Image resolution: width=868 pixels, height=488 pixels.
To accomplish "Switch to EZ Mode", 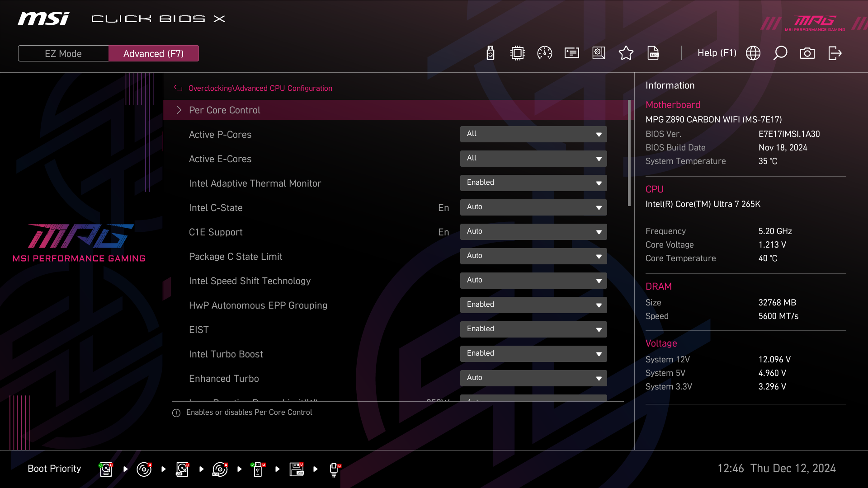I will click(63, 53).
